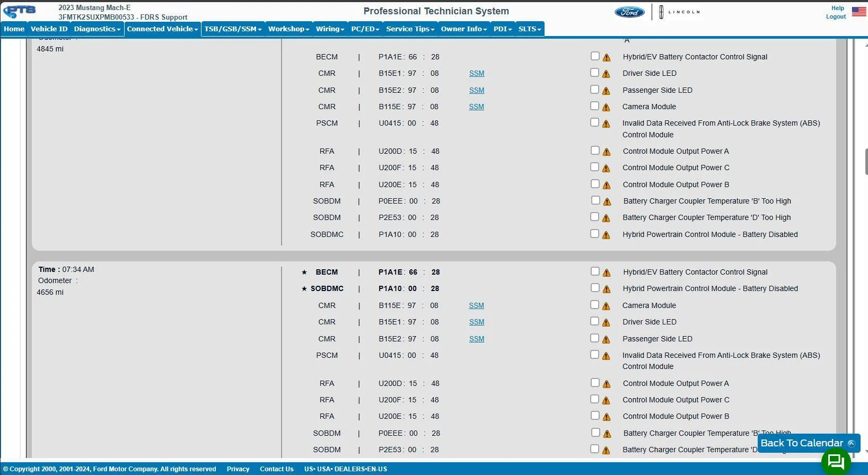Screen dimensions: 868x475
Task: Open the Privacy link in footer
Action: (238, 469)
